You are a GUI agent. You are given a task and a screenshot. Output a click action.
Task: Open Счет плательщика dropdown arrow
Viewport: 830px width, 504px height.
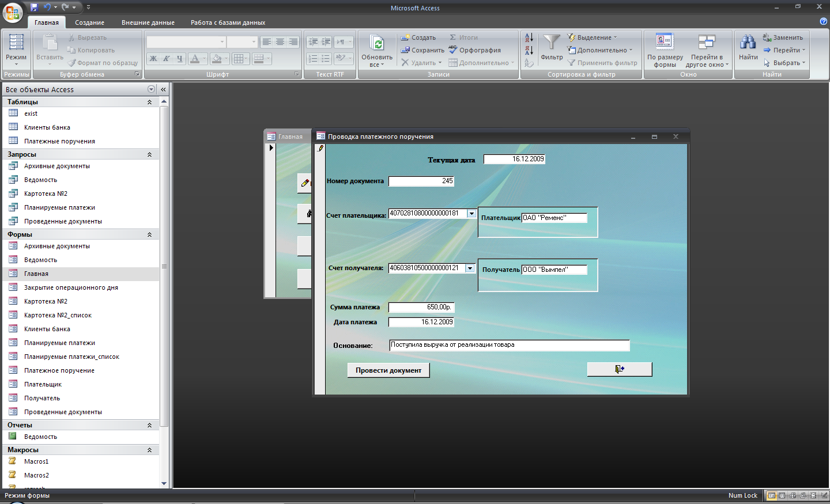[471, 214]
